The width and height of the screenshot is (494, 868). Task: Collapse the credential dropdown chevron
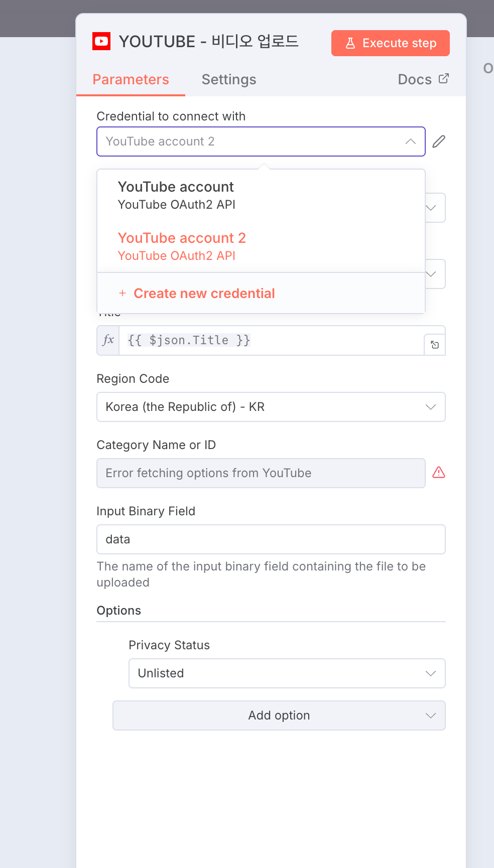410,141
